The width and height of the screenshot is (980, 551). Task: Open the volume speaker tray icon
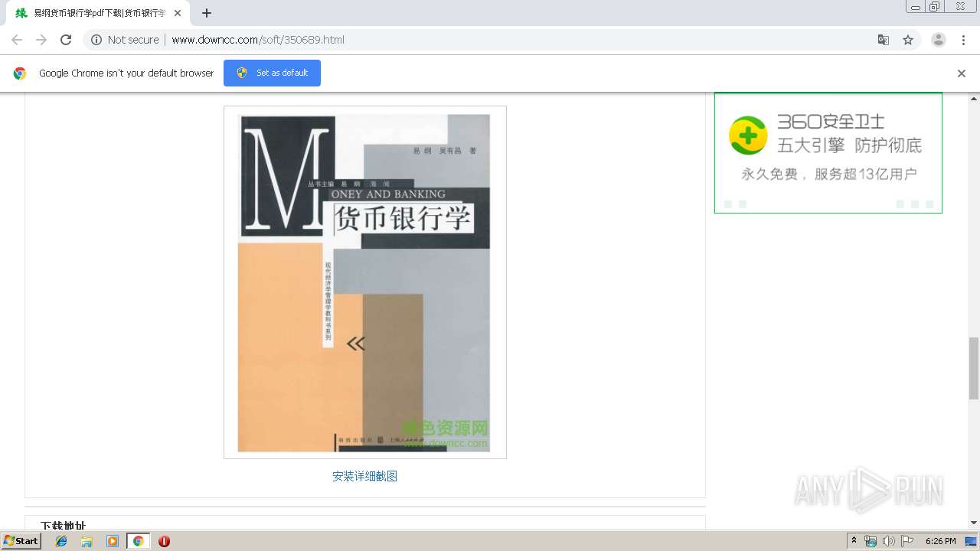coord(889,541)
